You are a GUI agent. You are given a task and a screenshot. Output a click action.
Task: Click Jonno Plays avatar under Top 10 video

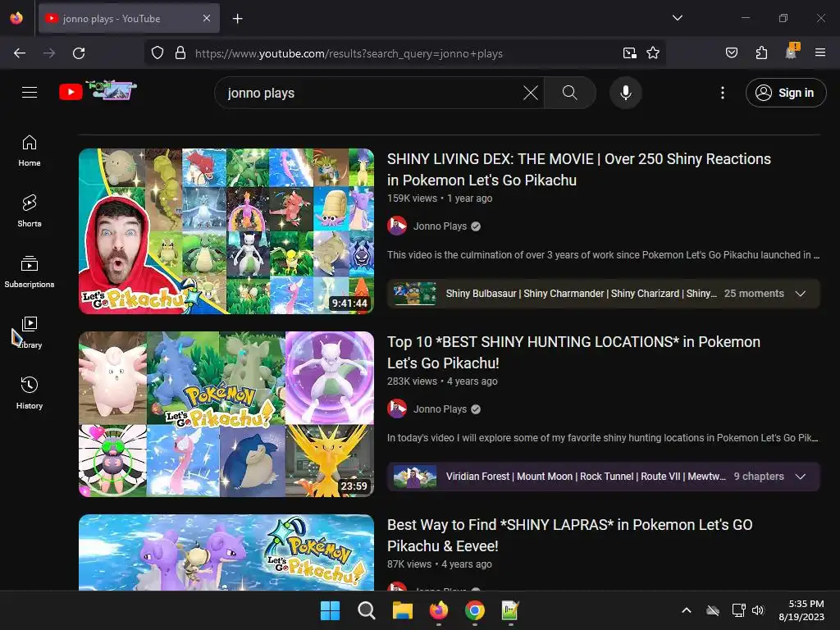click(397, 409)
